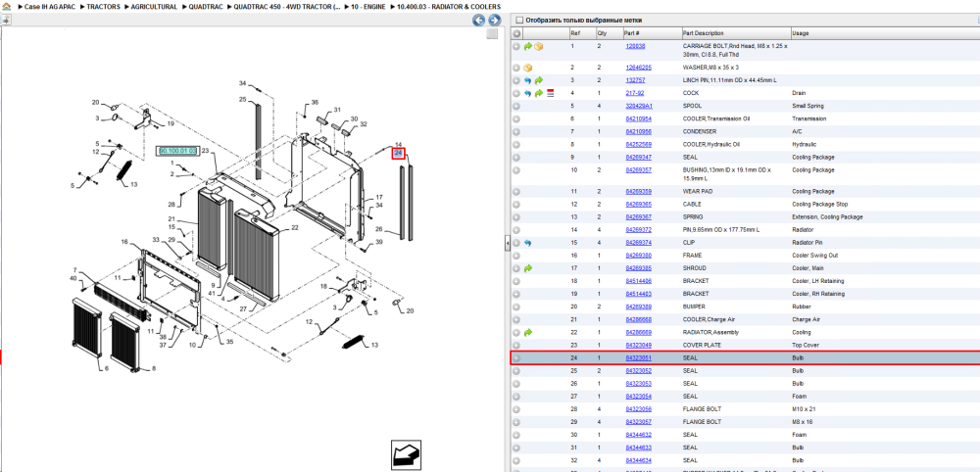Click callout number 24 on the diagram
980x472 pixels.
pyautogui.click(x=399, y=153)
